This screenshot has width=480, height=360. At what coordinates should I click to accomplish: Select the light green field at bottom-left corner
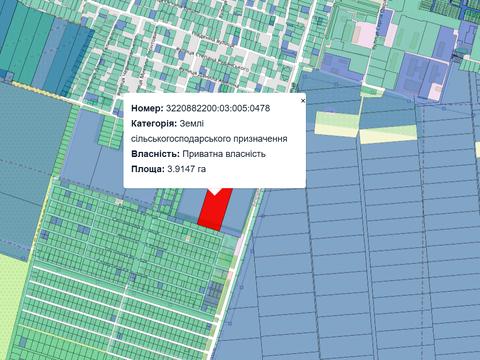pyautogui.click(x=13, y=303)
